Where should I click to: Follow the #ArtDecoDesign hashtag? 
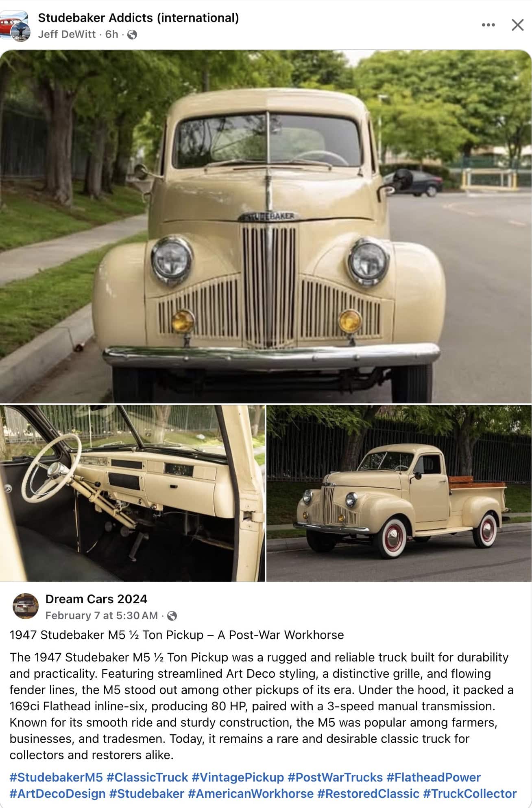coord(58,794)
